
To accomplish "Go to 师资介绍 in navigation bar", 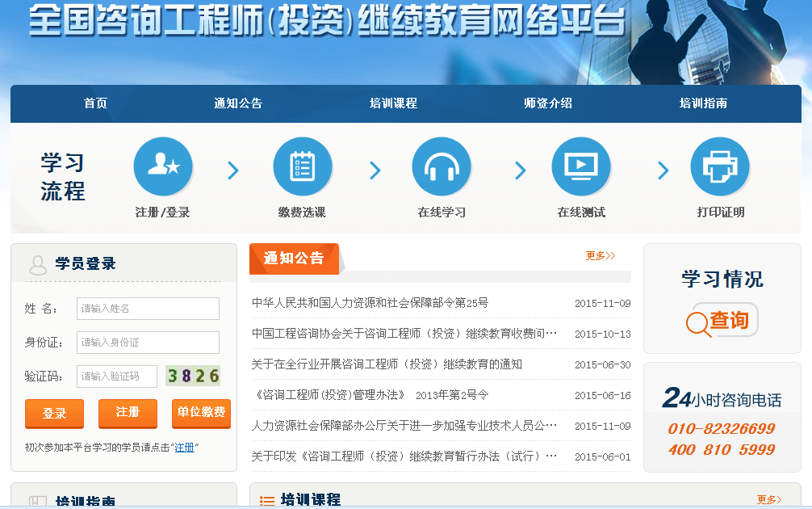I will coord(548,103).
